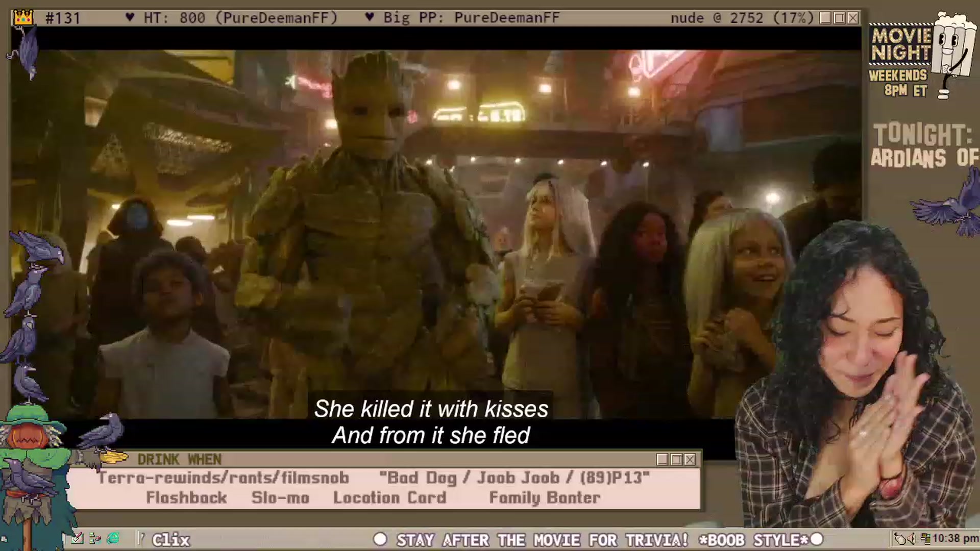The image size is (980, 551).
Task: Open the Internet Explorer icon in the taskbar
Action: (x=113, y=538)
